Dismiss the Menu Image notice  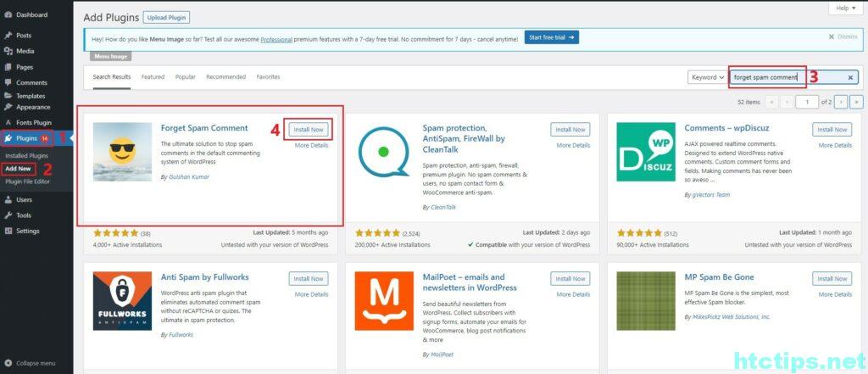coord(842,37)
